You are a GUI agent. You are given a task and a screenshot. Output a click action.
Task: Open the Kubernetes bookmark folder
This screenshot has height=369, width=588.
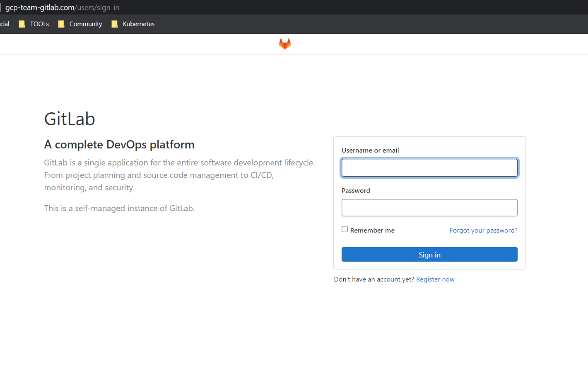click(x=133, y=24)
